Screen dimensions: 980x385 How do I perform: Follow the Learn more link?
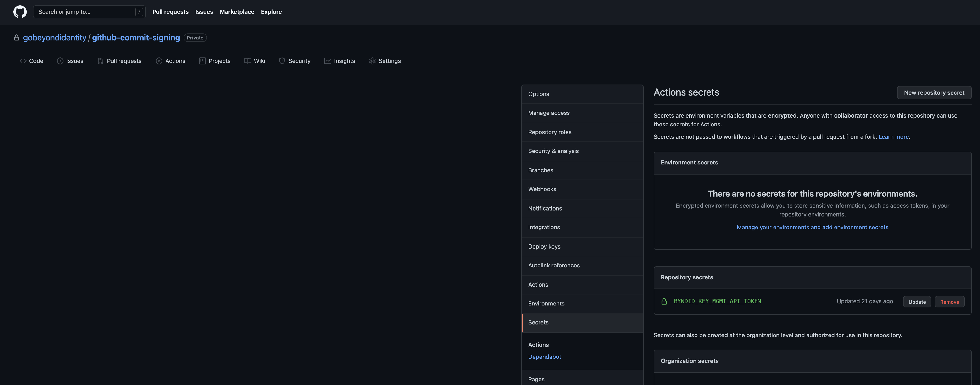click(x=893, y=137)
